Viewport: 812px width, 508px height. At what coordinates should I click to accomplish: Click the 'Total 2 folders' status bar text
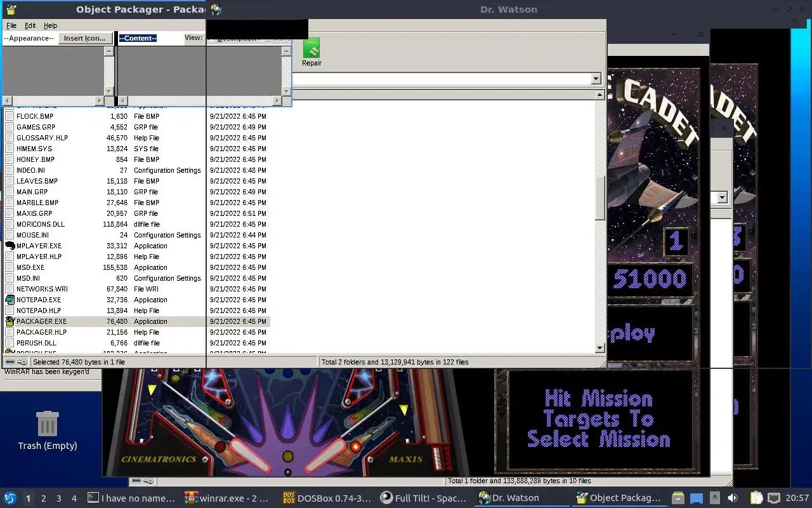(x=395, y=362)
